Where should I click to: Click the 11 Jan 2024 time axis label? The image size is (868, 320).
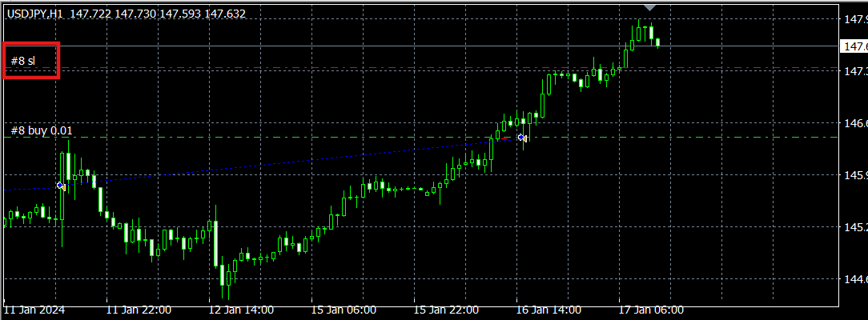pyautogui.click(x=34, y=310)
